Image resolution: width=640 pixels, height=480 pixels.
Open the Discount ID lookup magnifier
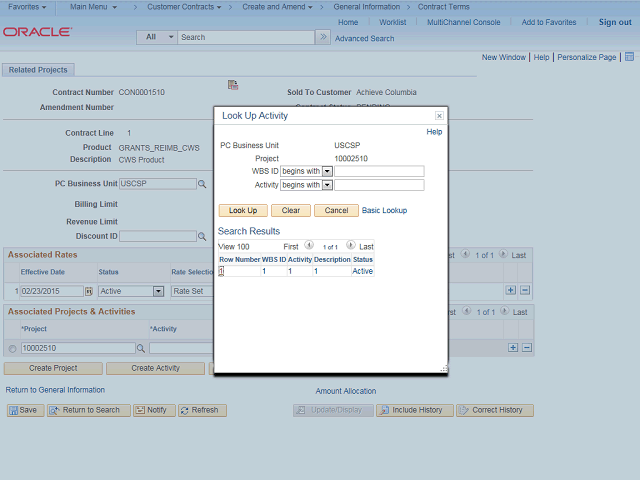tap(202, 236)
